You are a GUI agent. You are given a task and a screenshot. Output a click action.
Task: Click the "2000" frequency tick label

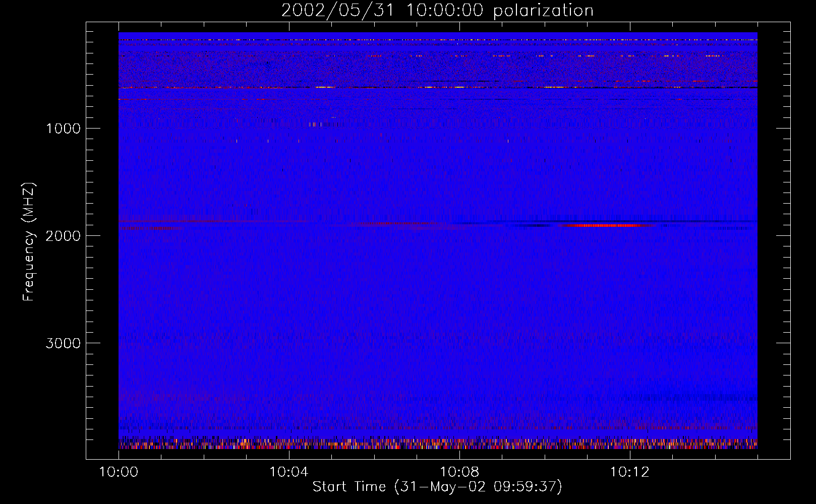pos(63,236)
